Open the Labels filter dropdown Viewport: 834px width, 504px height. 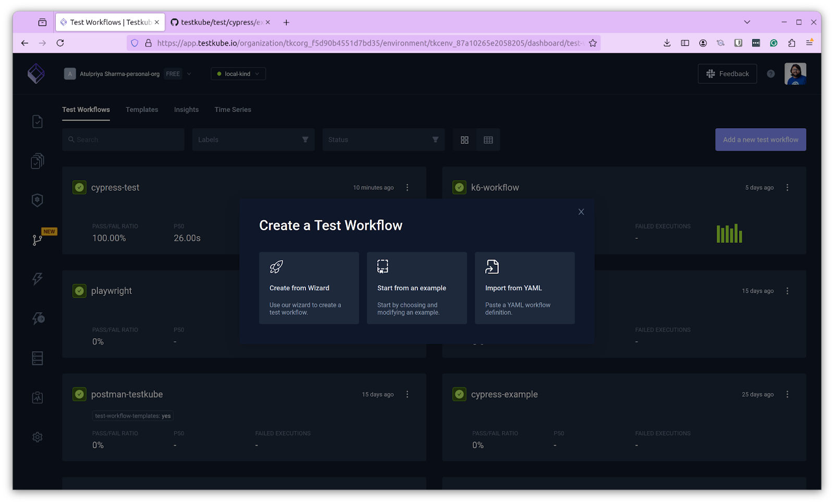(x=253, y=140)
